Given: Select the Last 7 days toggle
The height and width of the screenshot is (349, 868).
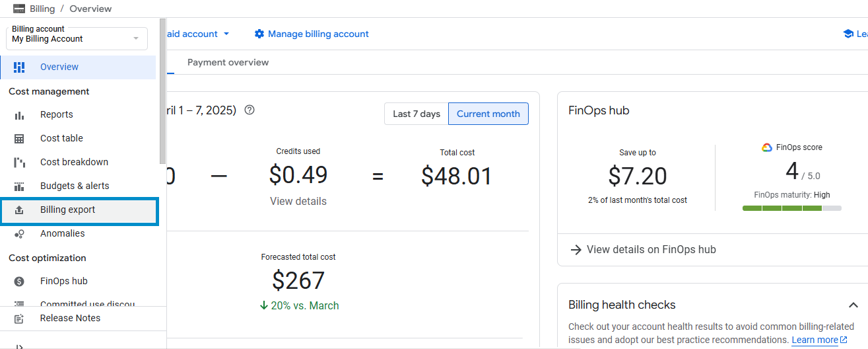Looking at the screenshot, I should coord(416,114).
